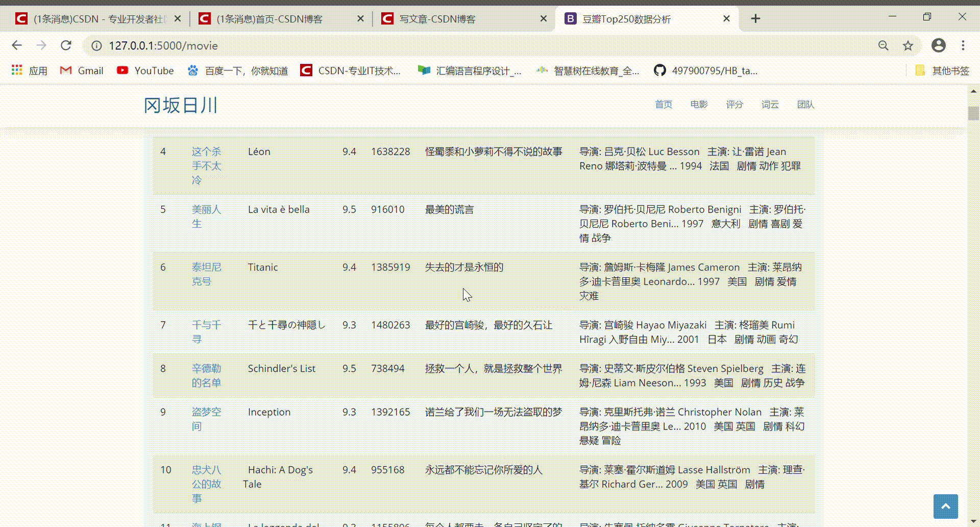This screenshot has height=527, width=980.
Task: Open the Chrome profile avatar
Action: 939,45
